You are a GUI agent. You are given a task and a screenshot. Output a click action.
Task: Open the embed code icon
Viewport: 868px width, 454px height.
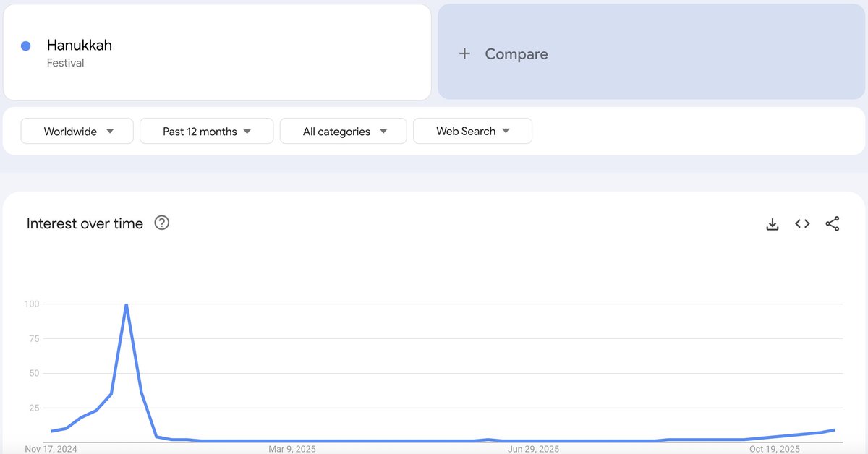(x=802, y=224)
